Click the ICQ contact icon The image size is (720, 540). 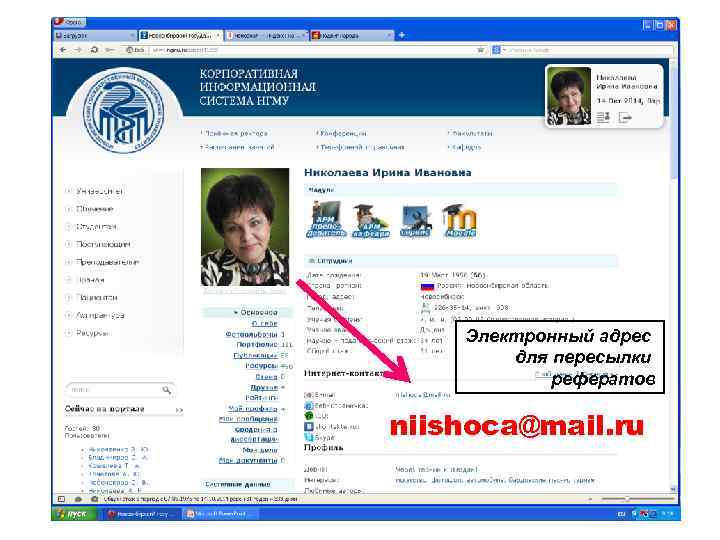[309, 416]
